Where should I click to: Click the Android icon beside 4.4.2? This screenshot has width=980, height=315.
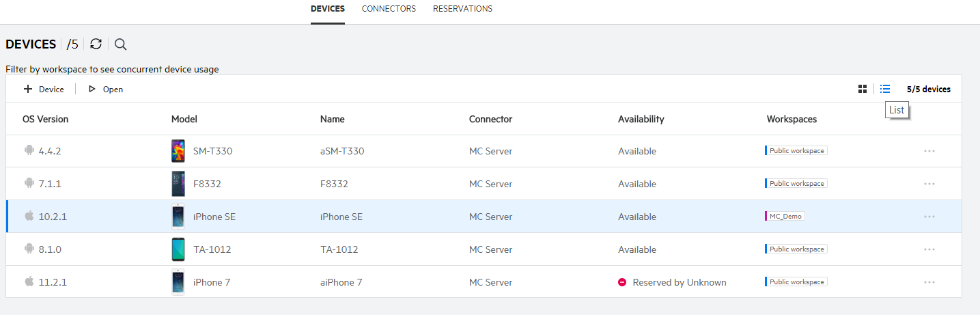(29, 151)
